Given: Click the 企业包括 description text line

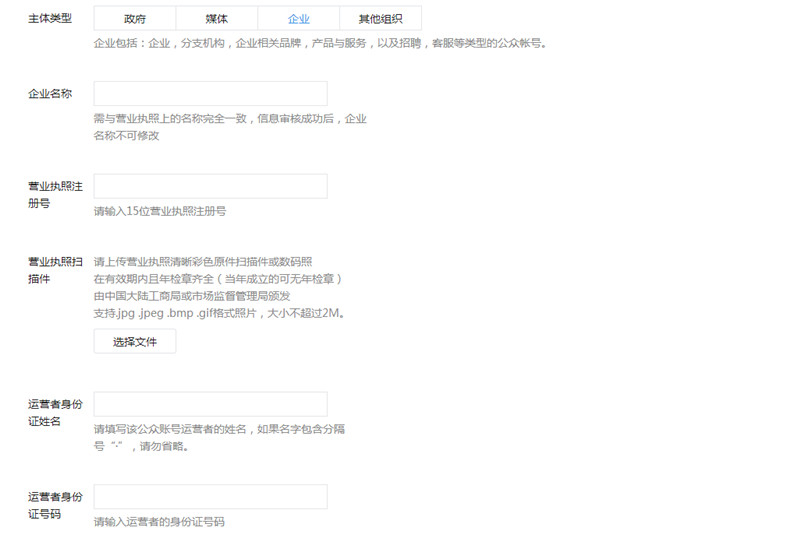Looking at the screenshot, I should (x=320, y=43).
